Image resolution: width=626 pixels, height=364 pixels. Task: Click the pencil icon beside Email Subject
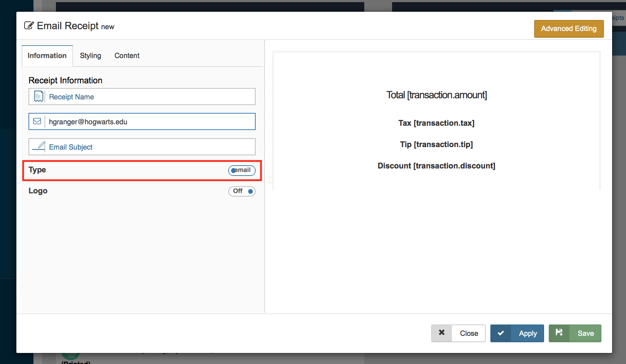(x=38, y=146)
